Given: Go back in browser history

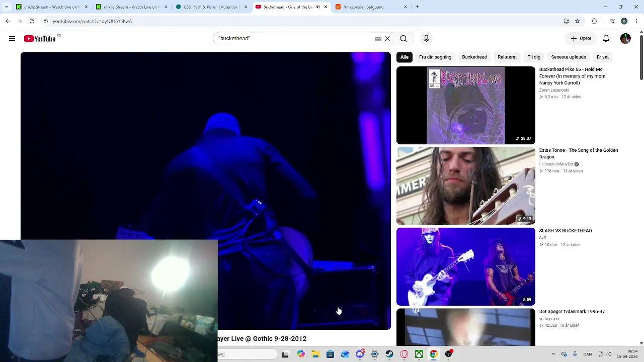Looking at the screenshot, I should coord(8,21).
